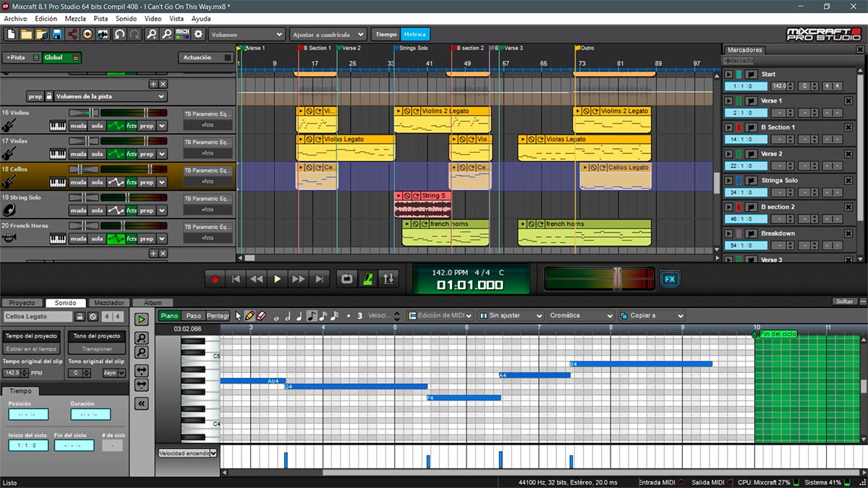The width and height of the screenshot is (868, 488).
Task: Open preferences with the gear icon
Action: point(198,34)
